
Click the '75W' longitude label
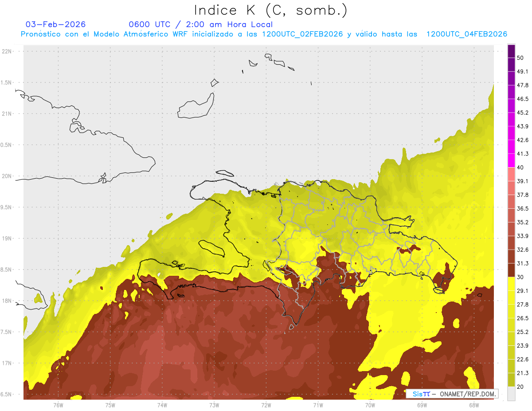[110, 405]
